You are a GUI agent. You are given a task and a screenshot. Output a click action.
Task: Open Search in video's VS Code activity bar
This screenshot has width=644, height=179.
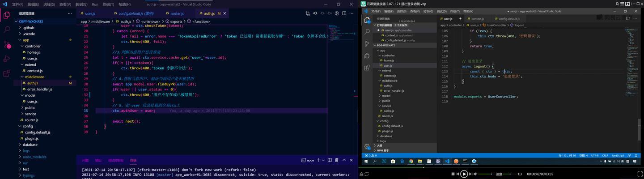[367, 32]
